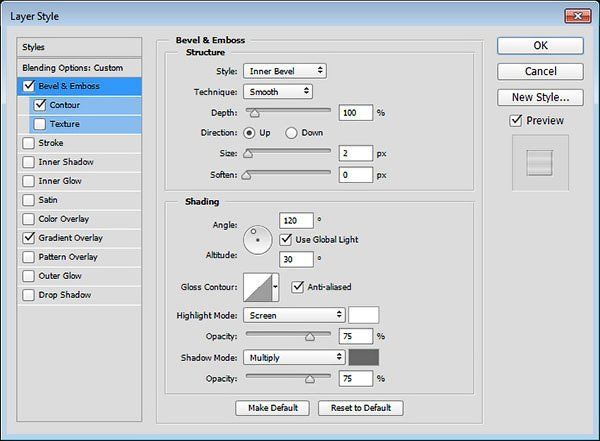Enable the Texture checkbox

coord(40,124)
